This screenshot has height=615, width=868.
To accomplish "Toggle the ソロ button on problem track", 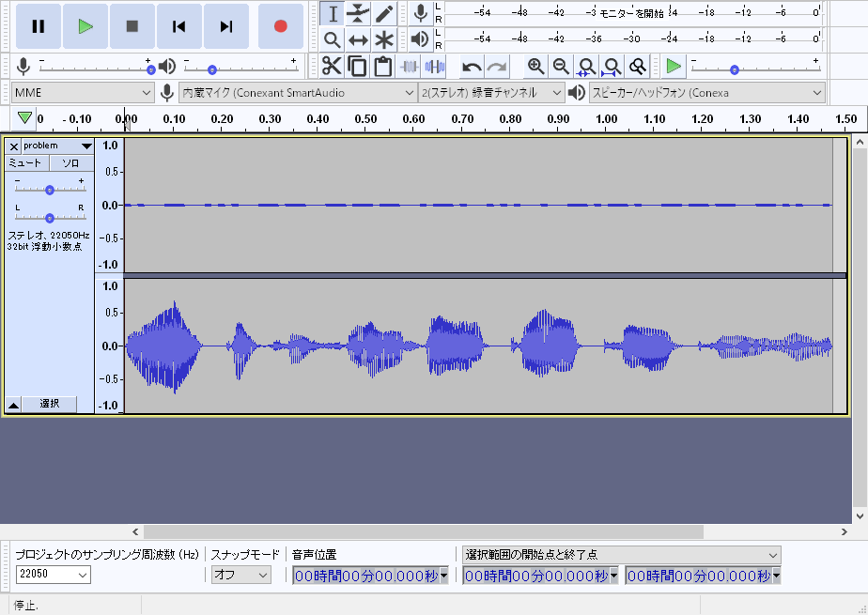I will coord(71,163).
